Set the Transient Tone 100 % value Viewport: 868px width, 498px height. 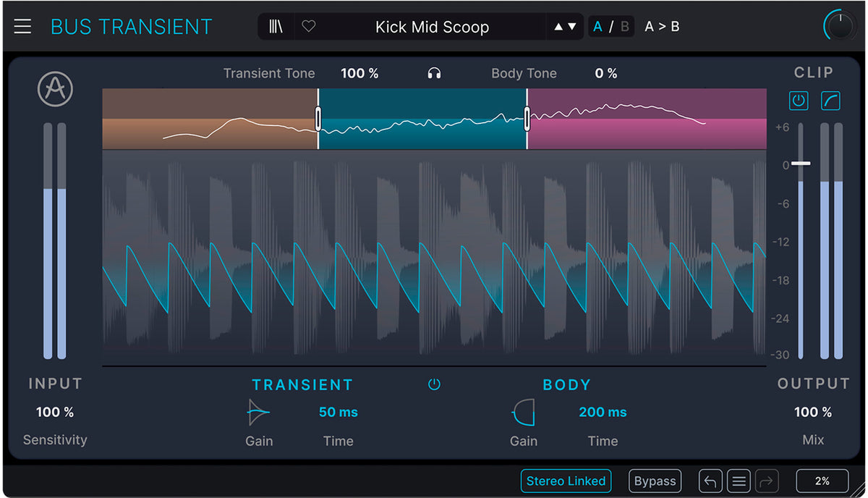click(359, 73)
